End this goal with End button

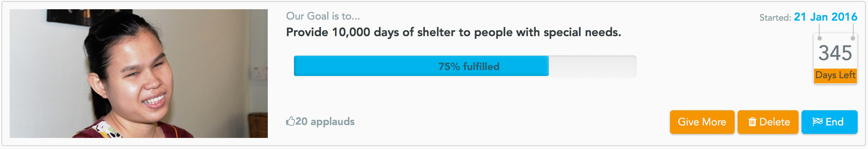[829, 122]
